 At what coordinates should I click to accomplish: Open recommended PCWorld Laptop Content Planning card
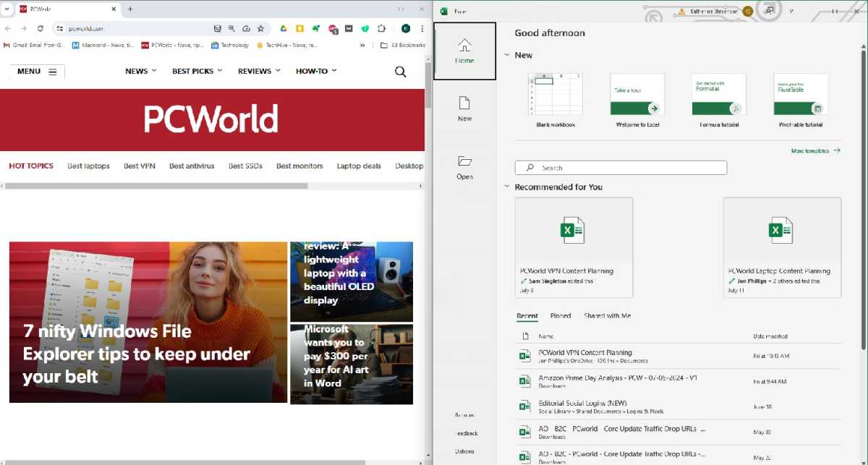pos(782,247)
